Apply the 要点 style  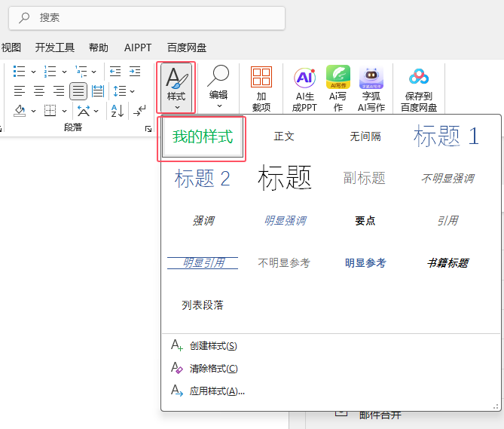(x=365, y=221)
